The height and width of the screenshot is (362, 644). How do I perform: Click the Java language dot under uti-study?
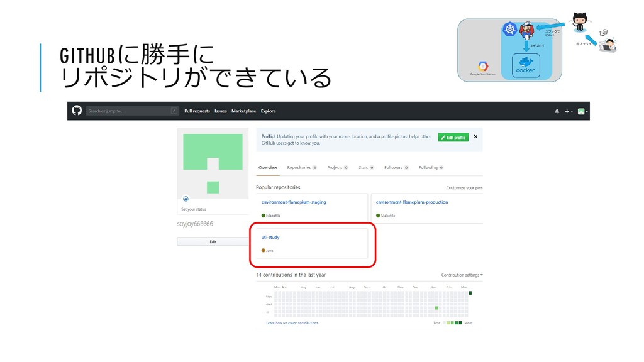tap(264, 250)
